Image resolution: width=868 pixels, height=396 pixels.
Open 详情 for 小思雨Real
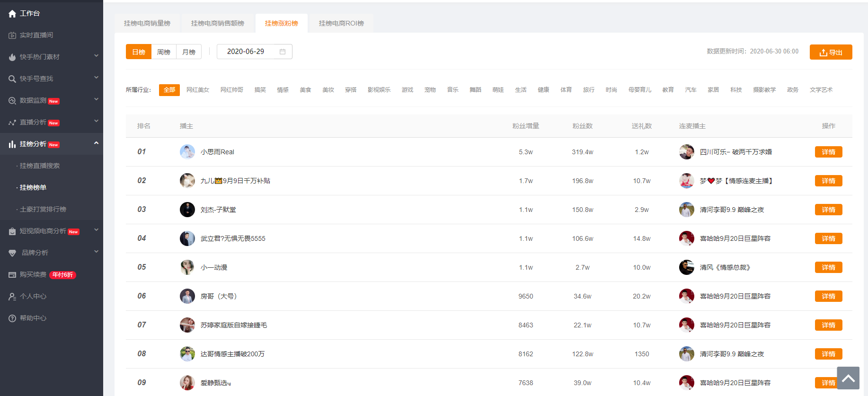click(828, 152)
